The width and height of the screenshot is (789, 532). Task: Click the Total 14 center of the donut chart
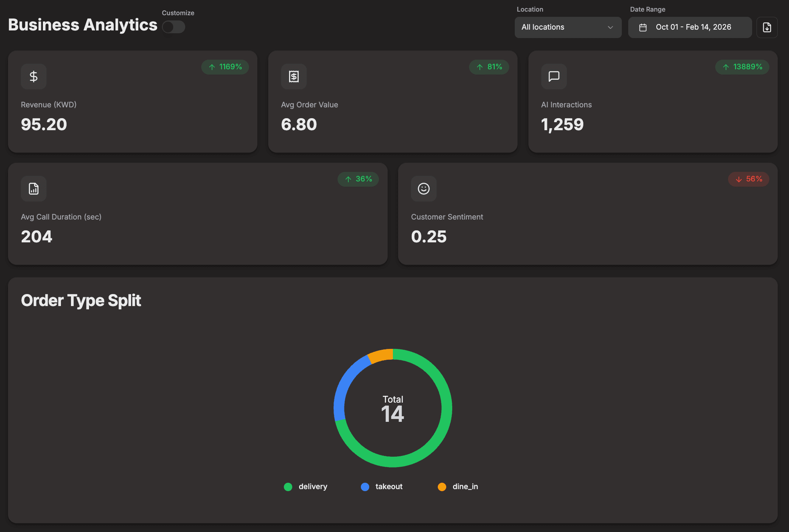point(392,409)
